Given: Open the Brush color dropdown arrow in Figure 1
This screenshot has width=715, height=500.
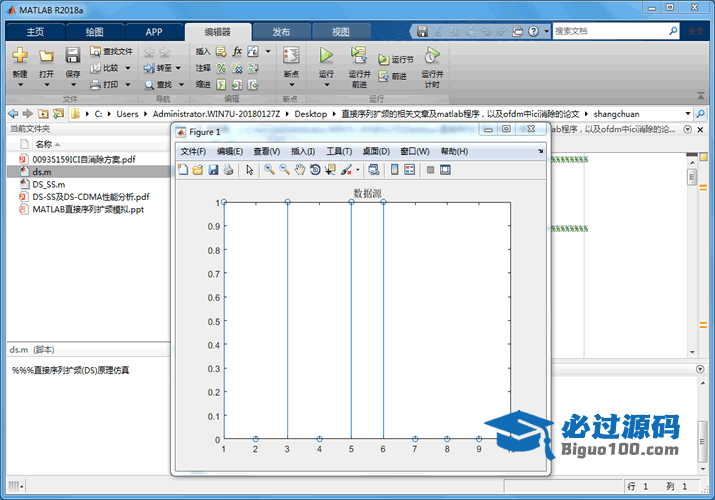Looking at the screenshot, I should pos(358,170).
